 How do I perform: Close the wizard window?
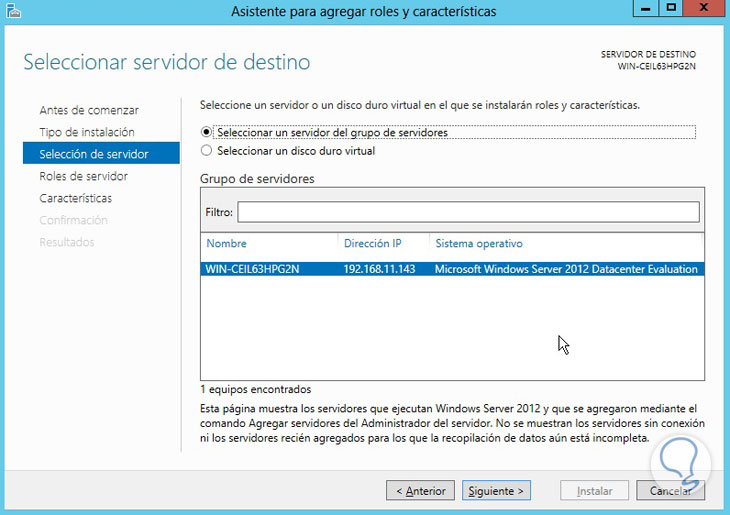(x=703, y=8)
